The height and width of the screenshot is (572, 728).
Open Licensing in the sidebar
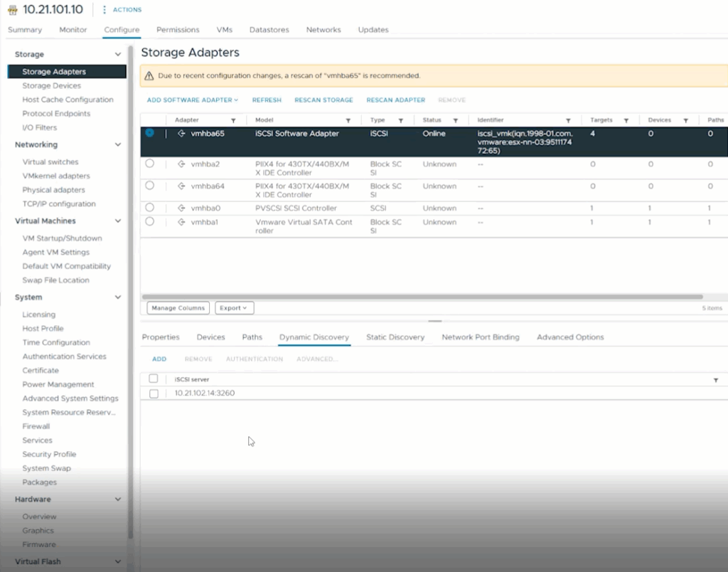pyautogui.click(x=39, y=314)
